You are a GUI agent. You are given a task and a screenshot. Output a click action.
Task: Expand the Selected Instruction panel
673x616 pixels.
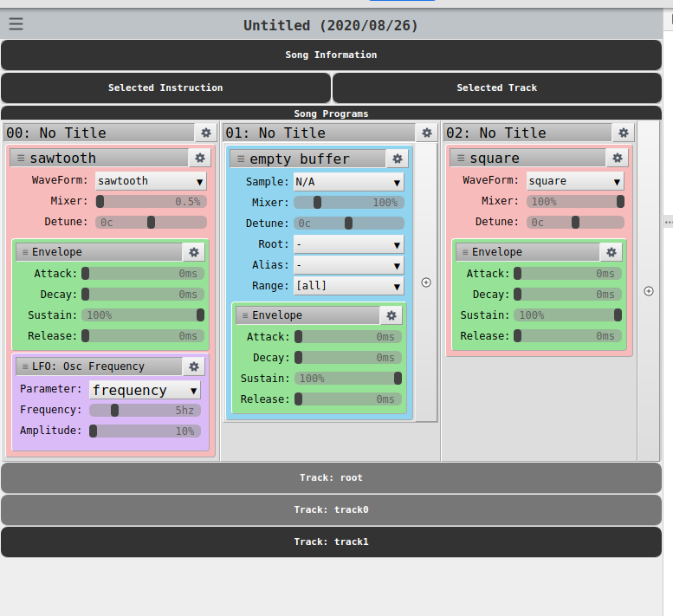point(165,88)
